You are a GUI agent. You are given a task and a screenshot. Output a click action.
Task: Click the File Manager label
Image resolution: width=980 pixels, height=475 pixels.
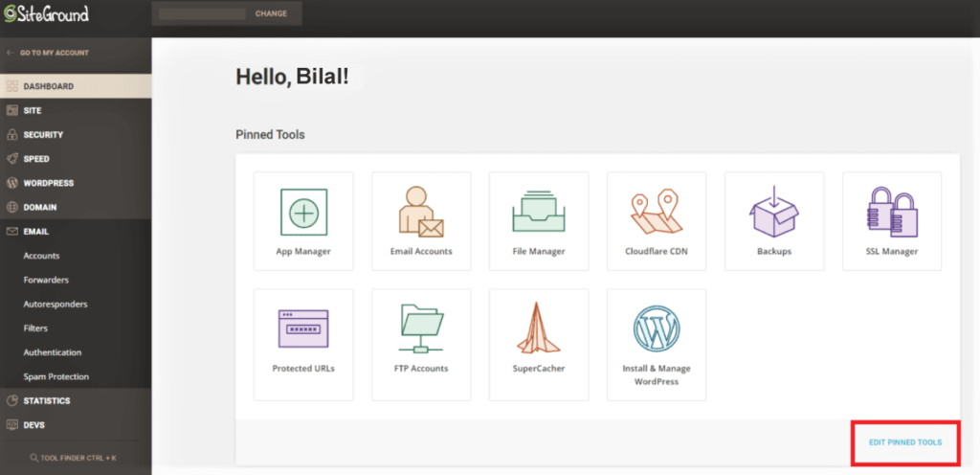539,252
